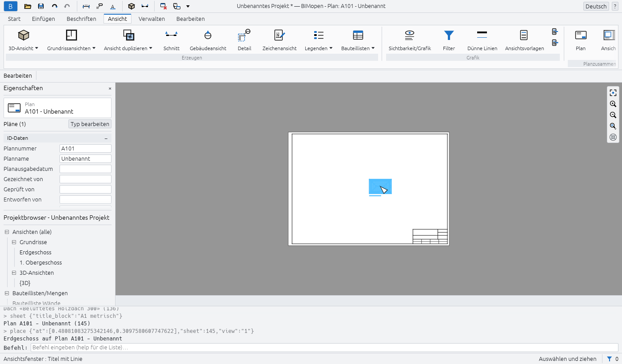Click the zoom out magnifier icon

pyautogui.click(x=613, y=115)
